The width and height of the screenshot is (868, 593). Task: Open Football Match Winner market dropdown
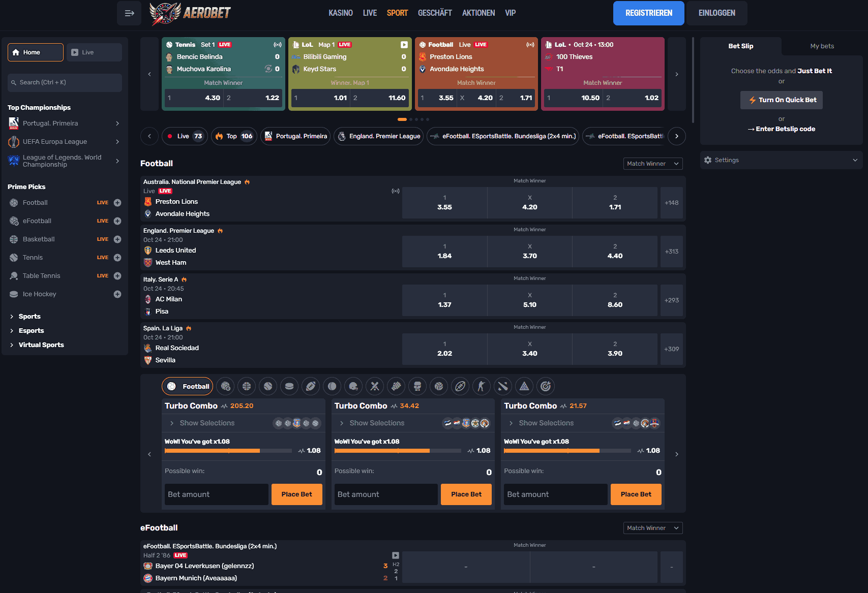(x=652, y=164)
